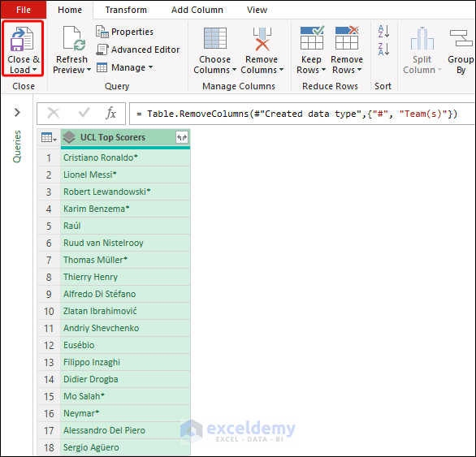476x457 pixels.
Task: Click row number 10 header
Action: click(x=49, y=311)
